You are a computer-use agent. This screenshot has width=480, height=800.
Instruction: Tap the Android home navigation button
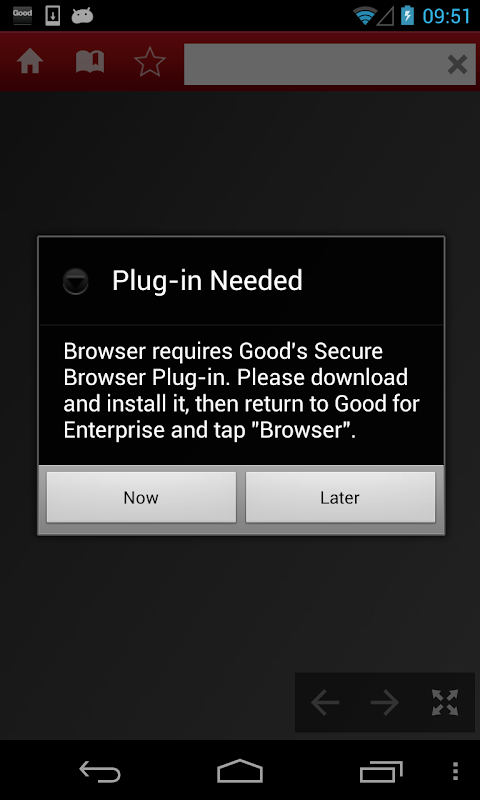point(240,771)
